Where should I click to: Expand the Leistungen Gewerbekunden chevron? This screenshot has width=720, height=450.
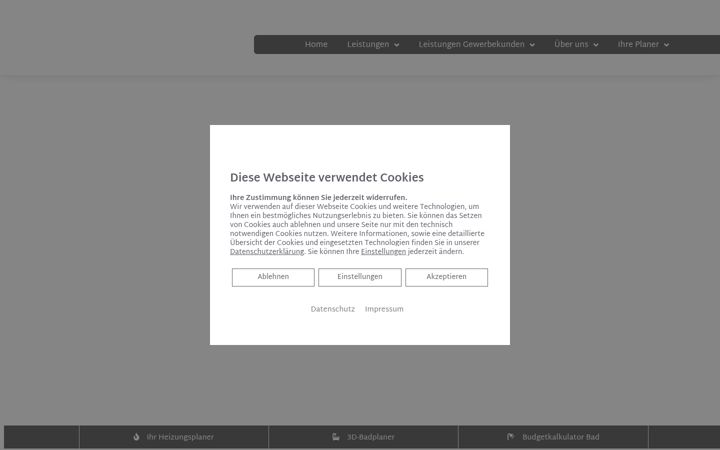(532, 45)
